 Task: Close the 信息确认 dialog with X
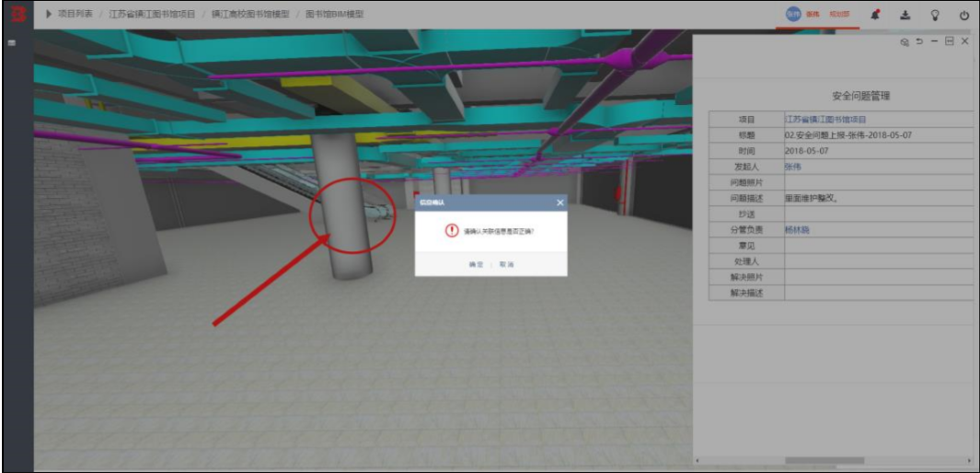[x=560, y=202]
